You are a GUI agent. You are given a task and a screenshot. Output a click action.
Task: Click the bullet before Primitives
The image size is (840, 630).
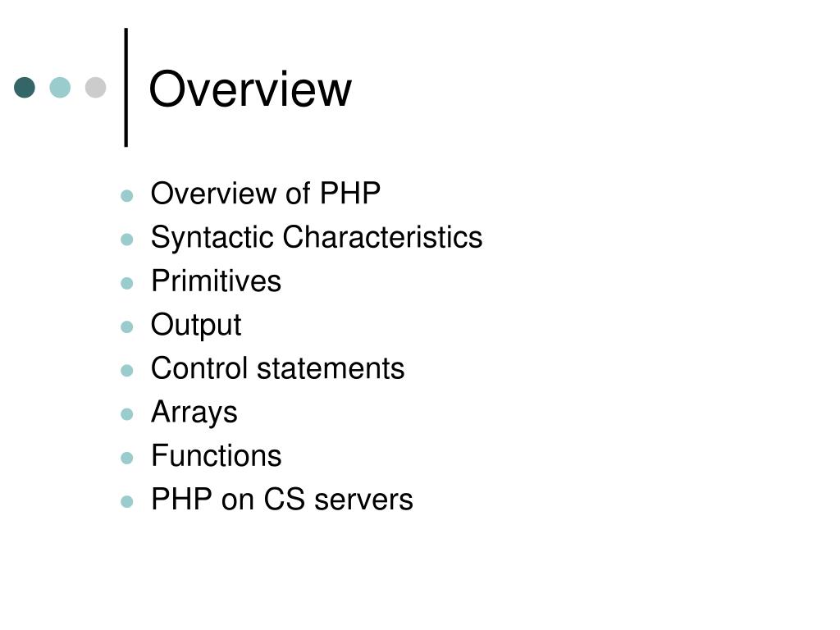(x=127, y=283)
